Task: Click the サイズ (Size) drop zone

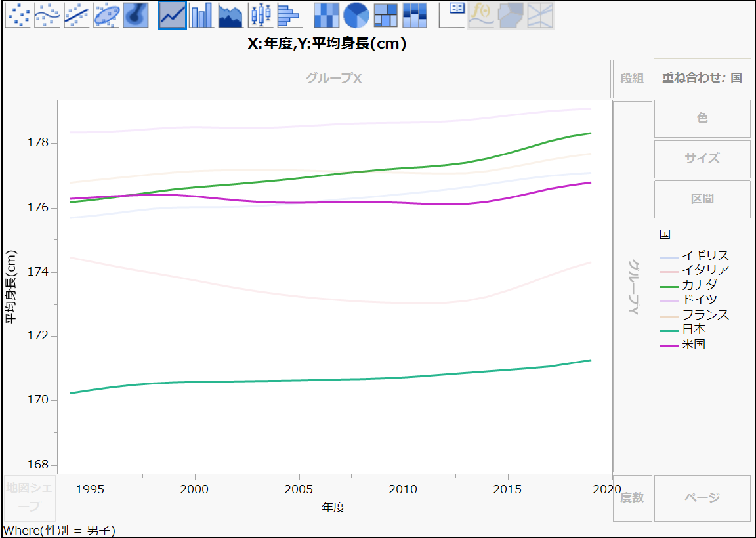Action: pyautogui.click(x=702, y=159)
